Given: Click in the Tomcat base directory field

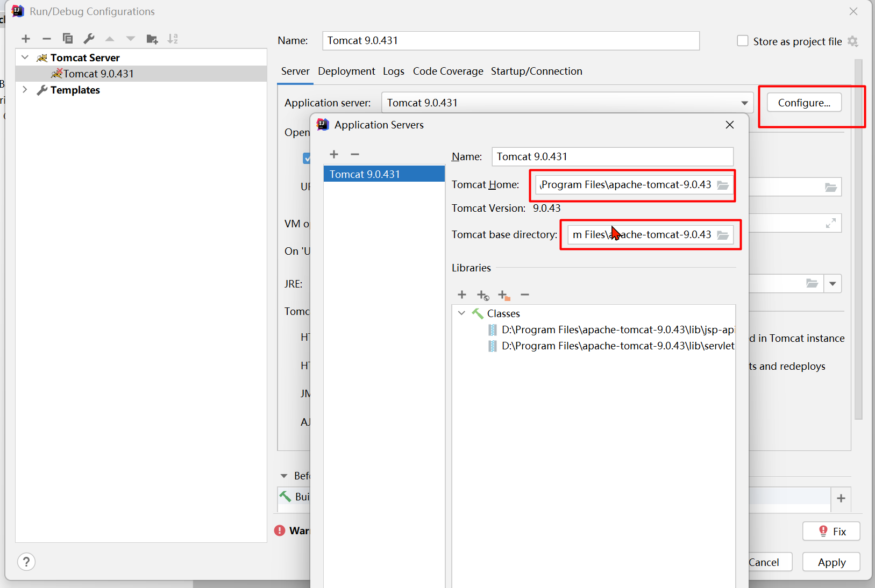Looking at the screenshot, I should tap(642, 235).
